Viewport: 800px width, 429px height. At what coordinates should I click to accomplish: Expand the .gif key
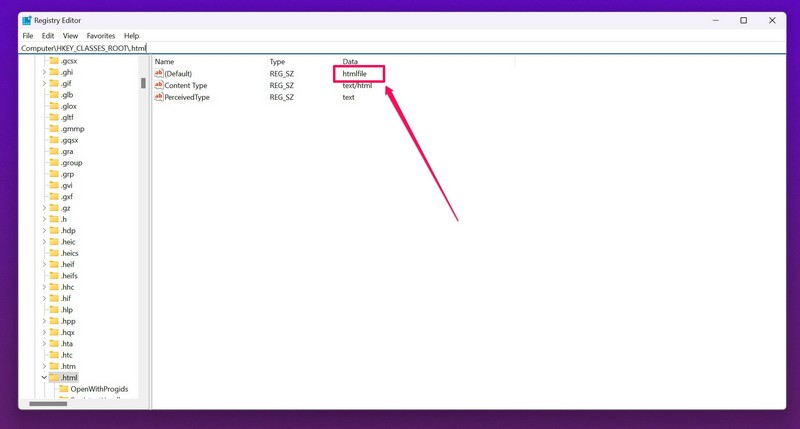[x=44, y=83]
